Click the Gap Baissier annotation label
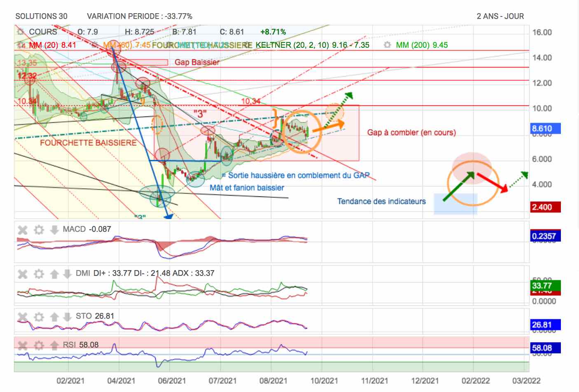The image size is (579, 392). pos(197,62)
